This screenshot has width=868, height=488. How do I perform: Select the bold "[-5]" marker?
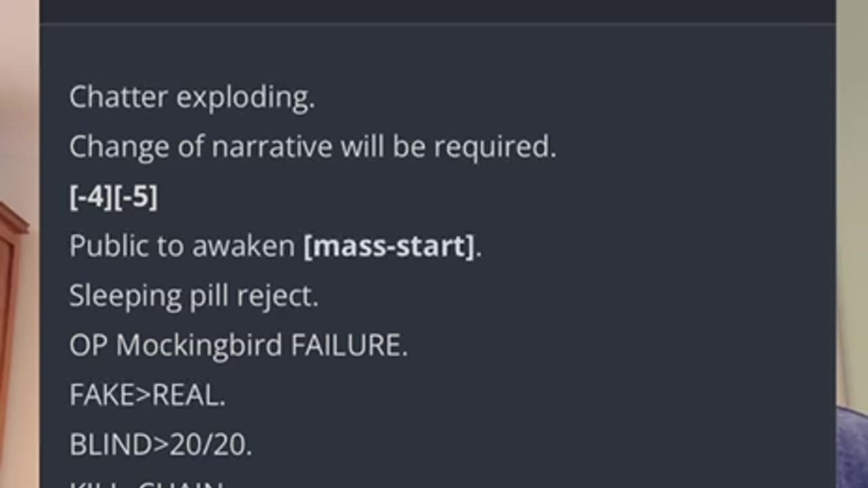pos(136,197)
